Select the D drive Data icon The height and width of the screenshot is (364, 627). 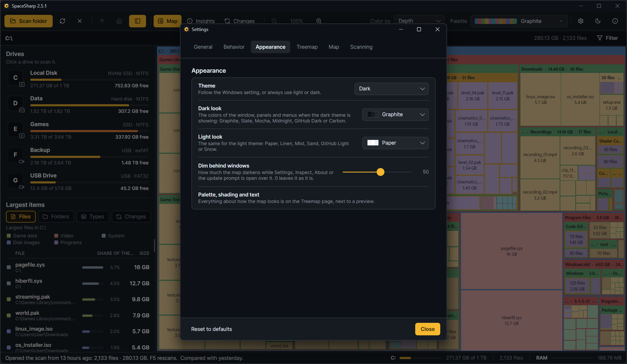click(x=16, y=103)
